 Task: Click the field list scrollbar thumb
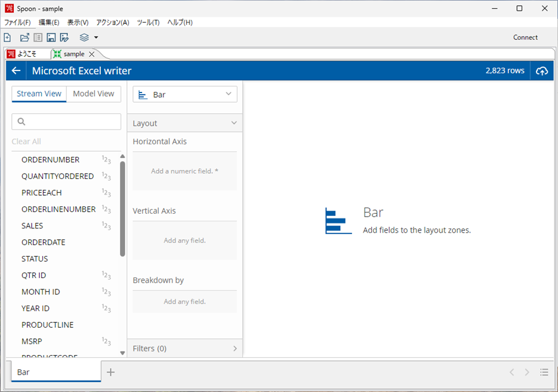point(123,209)
